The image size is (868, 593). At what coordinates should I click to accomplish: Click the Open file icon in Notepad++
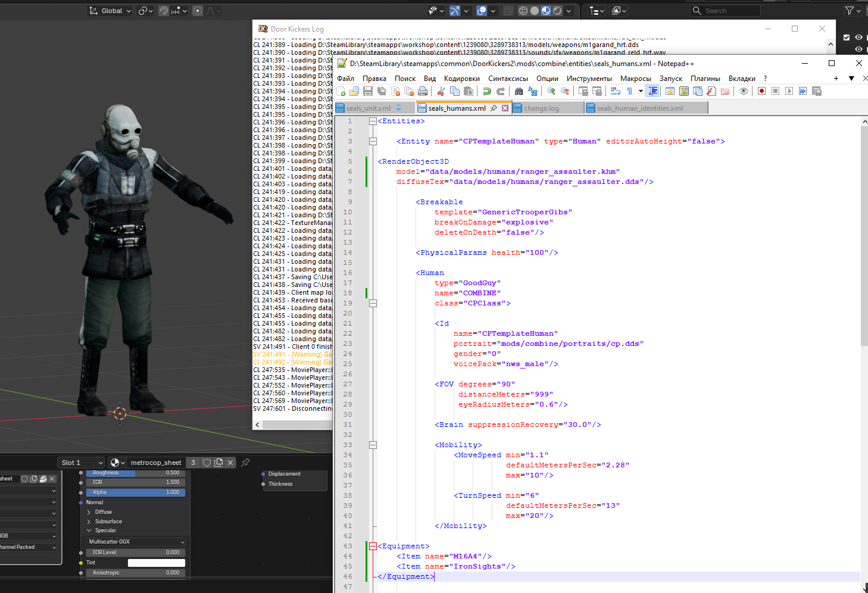(354, 91)
